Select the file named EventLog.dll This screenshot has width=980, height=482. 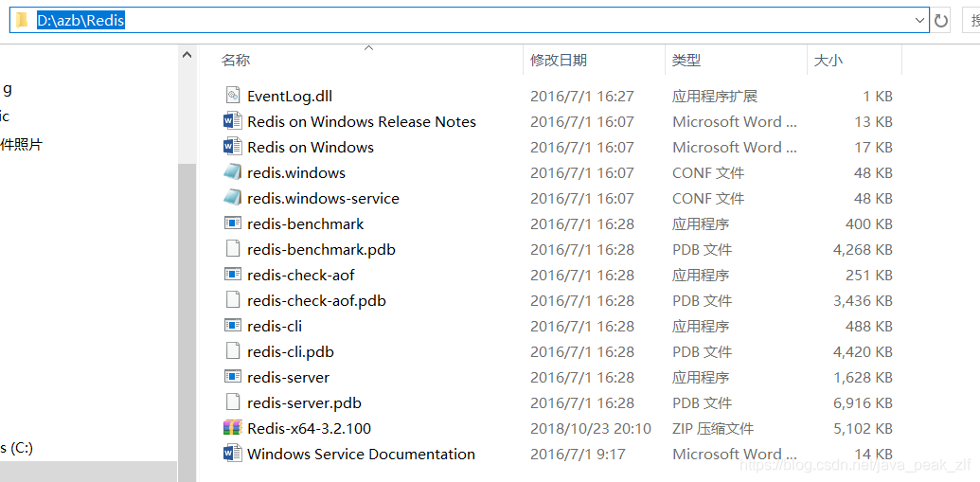(290, 96)
